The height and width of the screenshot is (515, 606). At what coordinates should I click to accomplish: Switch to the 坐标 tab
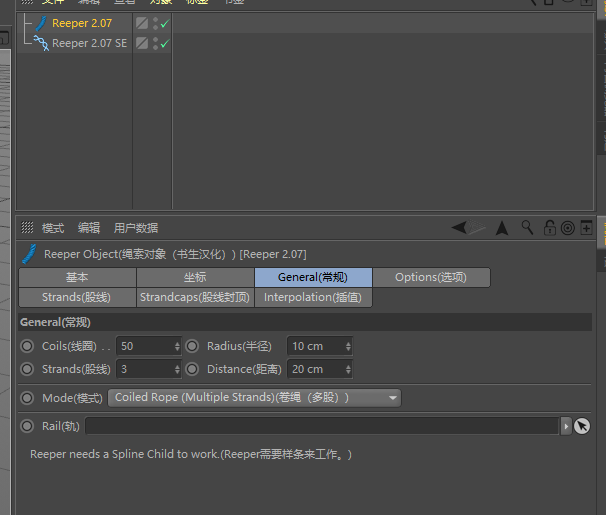(195, 277)
